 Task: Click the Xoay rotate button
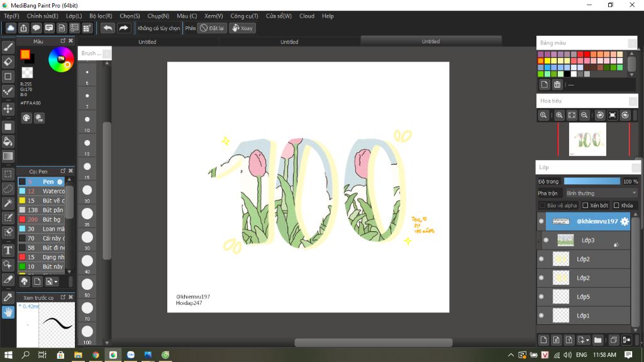242,28
